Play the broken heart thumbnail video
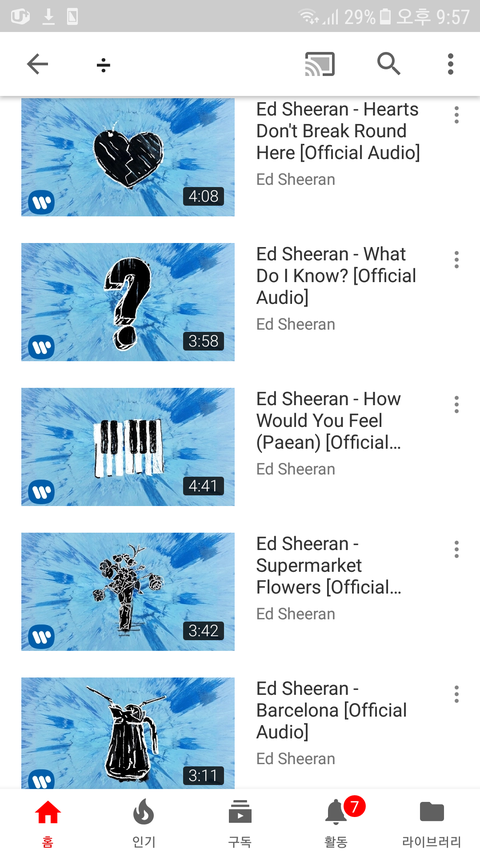Viewport: 480px width, 853px height. click(128, 157)
